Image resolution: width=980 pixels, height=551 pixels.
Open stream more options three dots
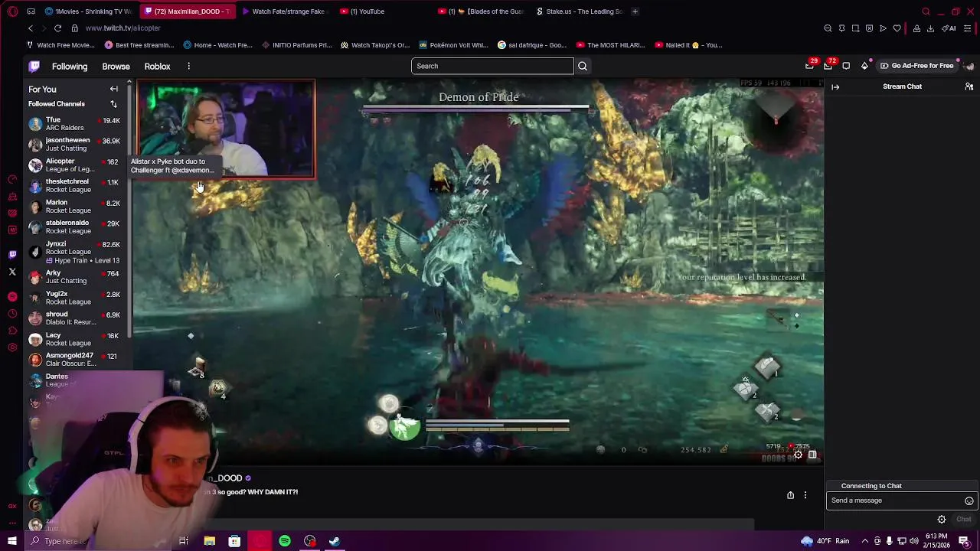(x=805, y=495)
